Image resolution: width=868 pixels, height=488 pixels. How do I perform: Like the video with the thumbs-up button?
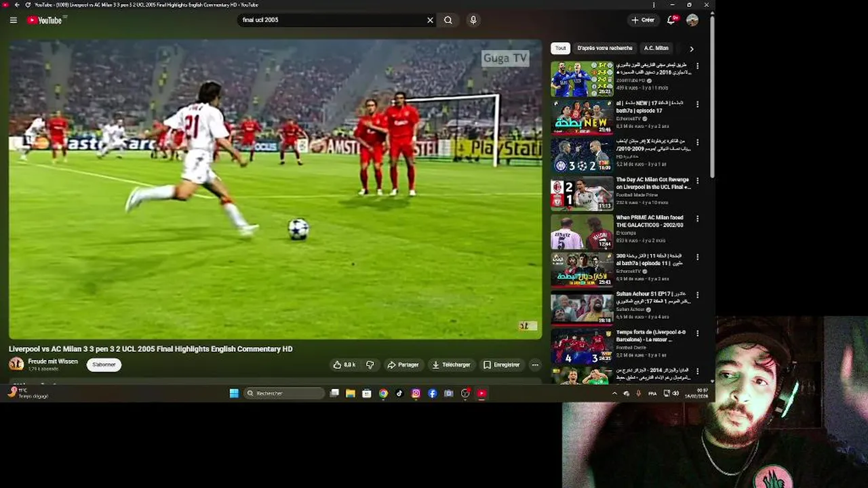(x=344, y=365)
